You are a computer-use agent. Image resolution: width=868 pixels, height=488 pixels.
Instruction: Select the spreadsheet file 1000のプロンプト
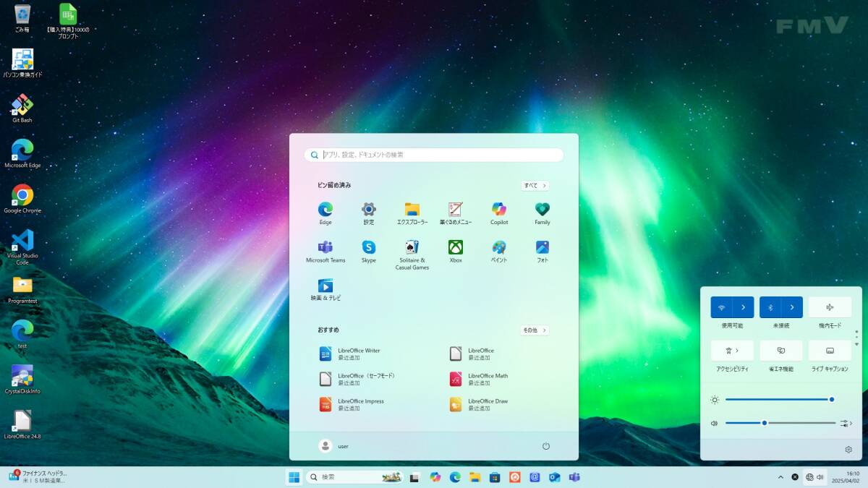(68, 20)
